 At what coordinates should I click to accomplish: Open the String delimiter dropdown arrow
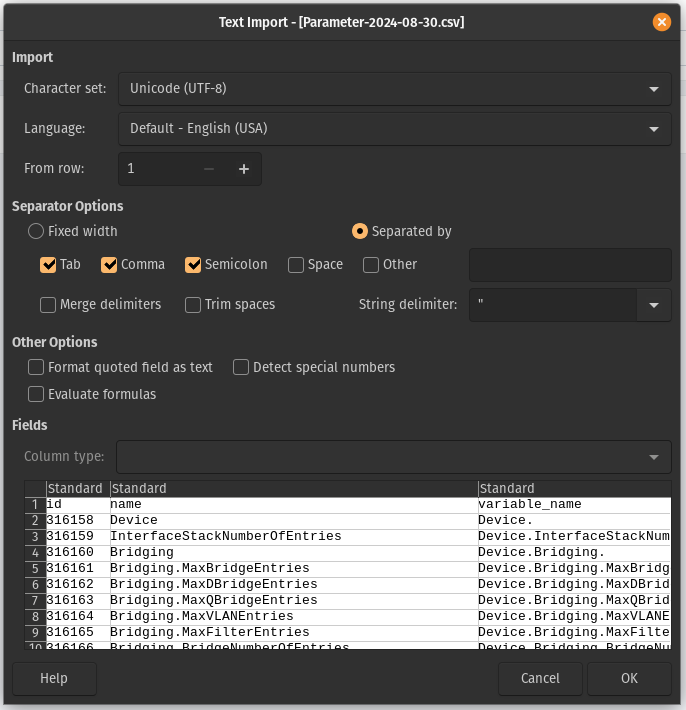coord(654,305)
